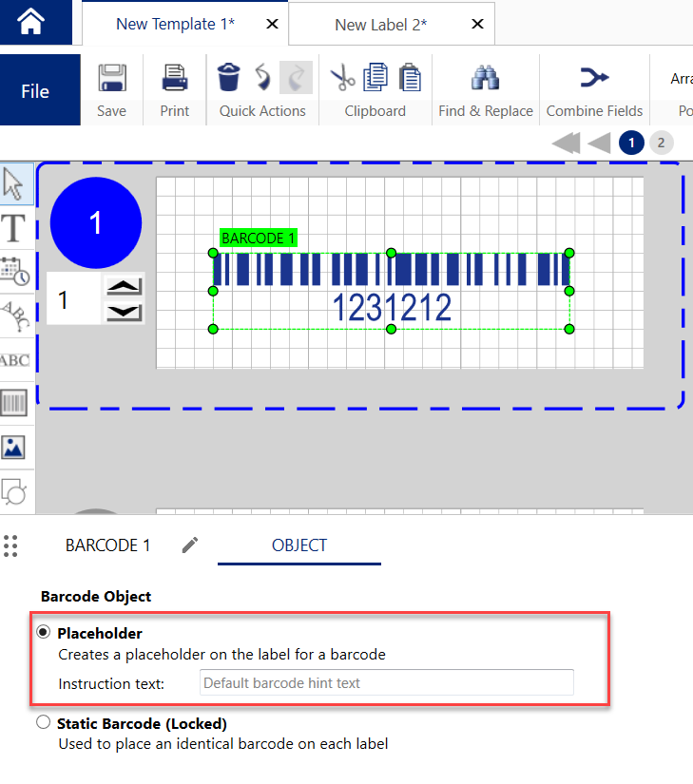The image size is (693, 784).
Task: Go to previous label page arrow
Action: (x=599, y=143)
